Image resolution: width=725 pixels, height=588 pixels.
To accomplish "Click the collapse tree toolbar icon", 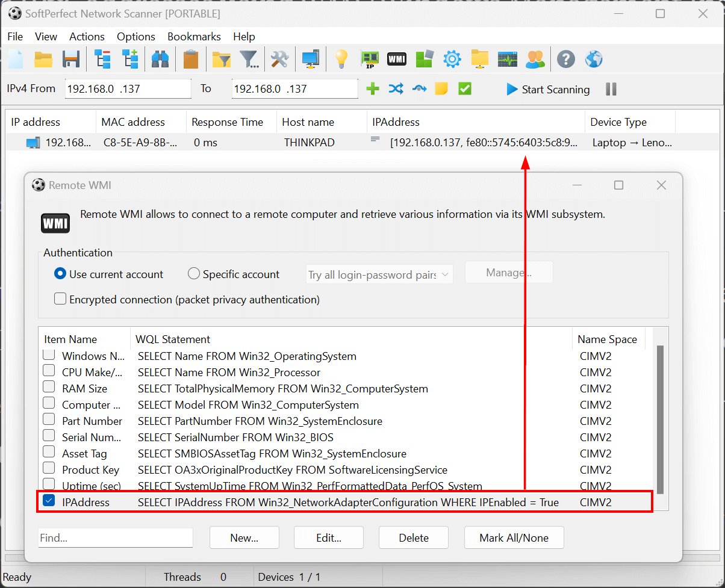I will (x=102, y=59).
